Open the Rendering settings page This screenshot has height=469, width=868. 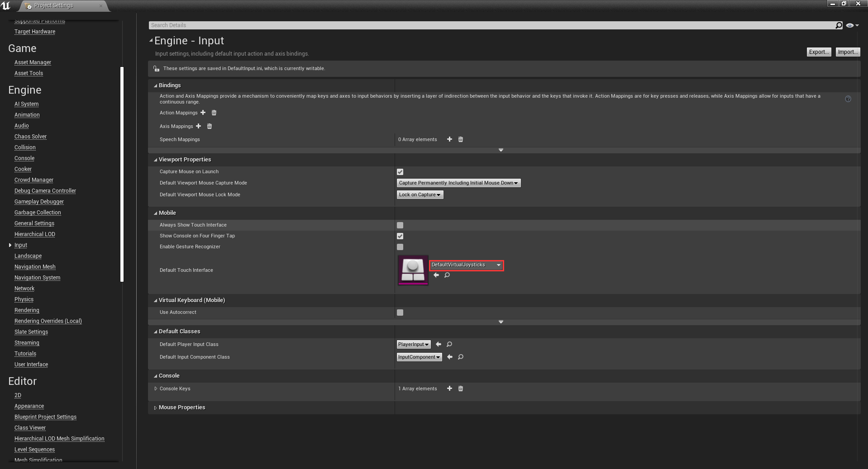click(x=27, y=310)
